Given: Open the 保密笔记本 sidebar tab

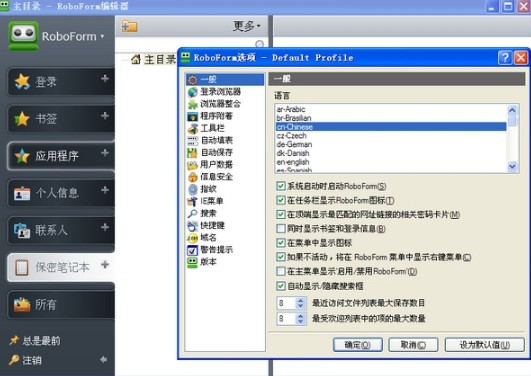Looking at the screenshot, I should [x=61, y=267].
